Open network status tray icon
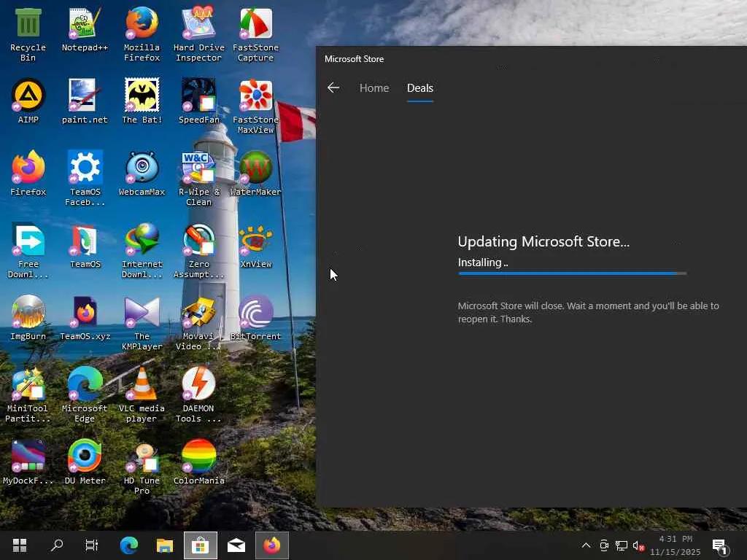 coord(622,545)
